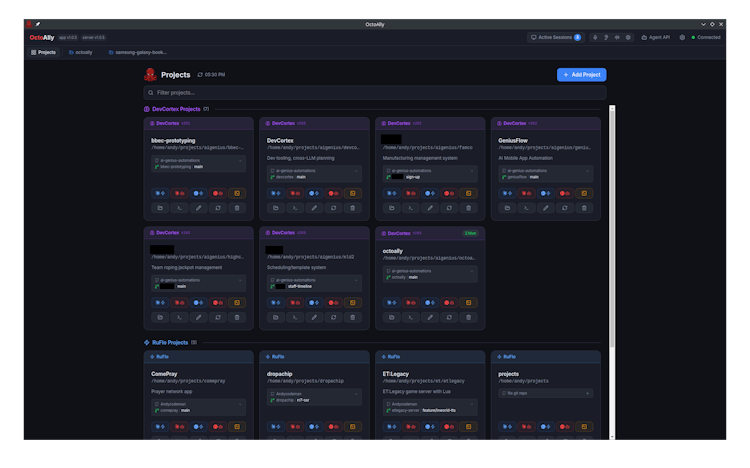Click orange session icon on DevCortex card
Image resolution: width=750 pixels, height=468 pixels.
(353, 193)
